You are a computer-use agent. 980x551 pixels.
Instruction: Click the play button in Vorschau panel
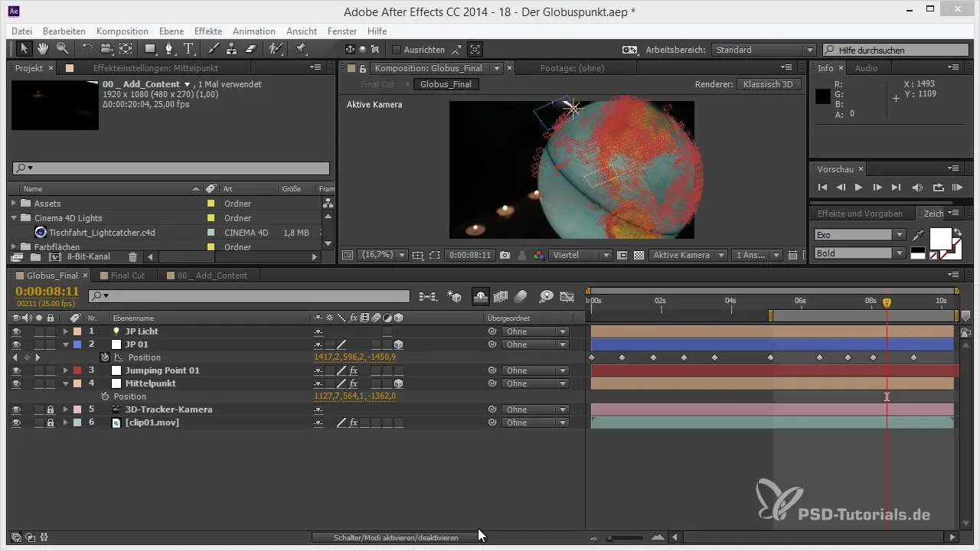pos(859,187)
